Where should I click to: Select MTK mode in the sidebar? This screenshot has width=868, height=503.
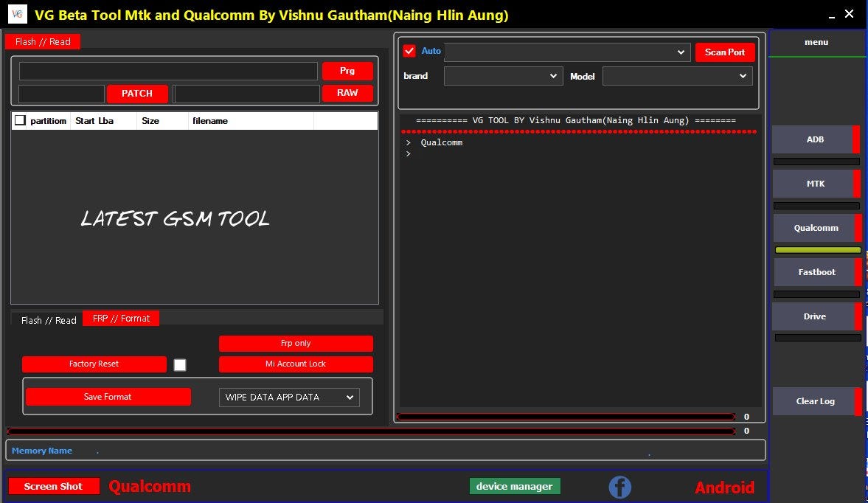pos(816,184)
